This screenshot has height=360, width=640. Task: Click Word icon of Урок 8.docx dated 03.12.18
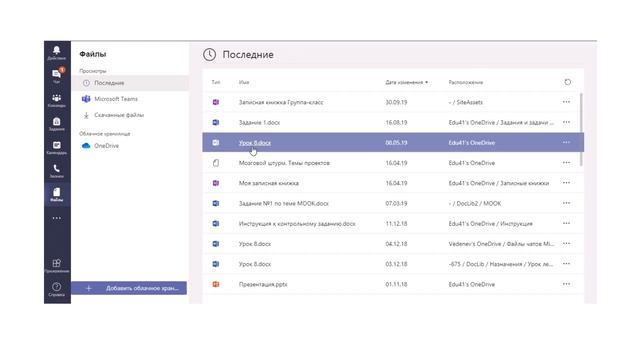click(x=216, y=264)
